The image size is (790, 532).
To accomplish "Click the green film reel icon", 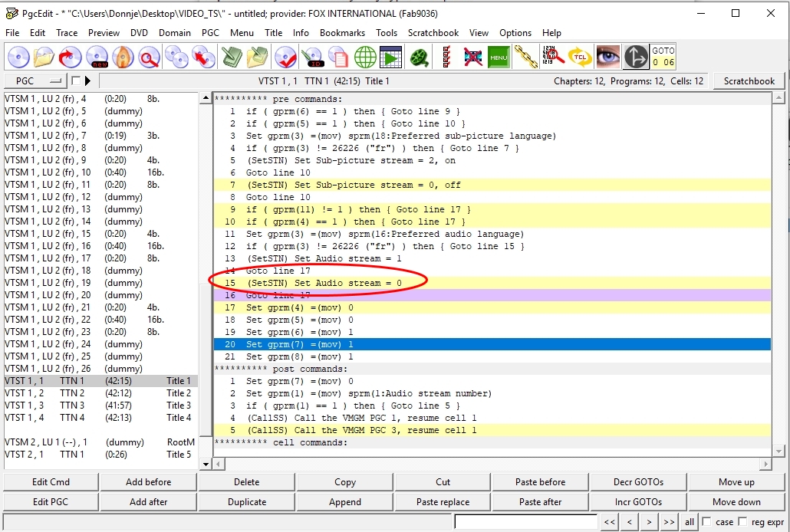I will 419,57.
